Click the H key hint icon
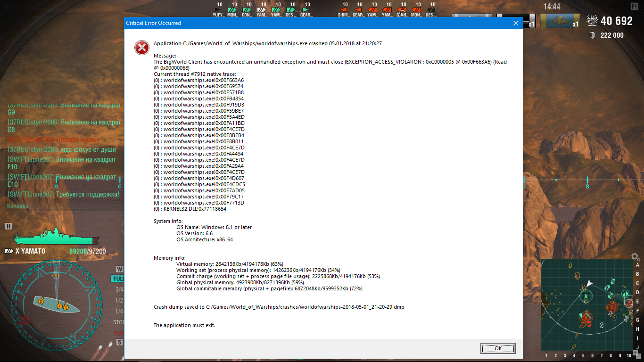The width and height of the screenshot is (644, 362). click(x=8, y=226)
